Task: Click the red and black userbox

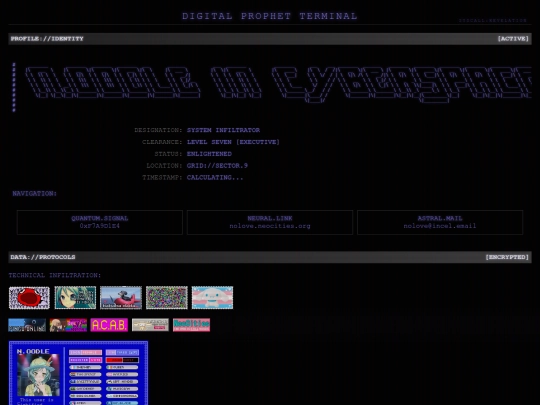Action: tap(122, 360)
